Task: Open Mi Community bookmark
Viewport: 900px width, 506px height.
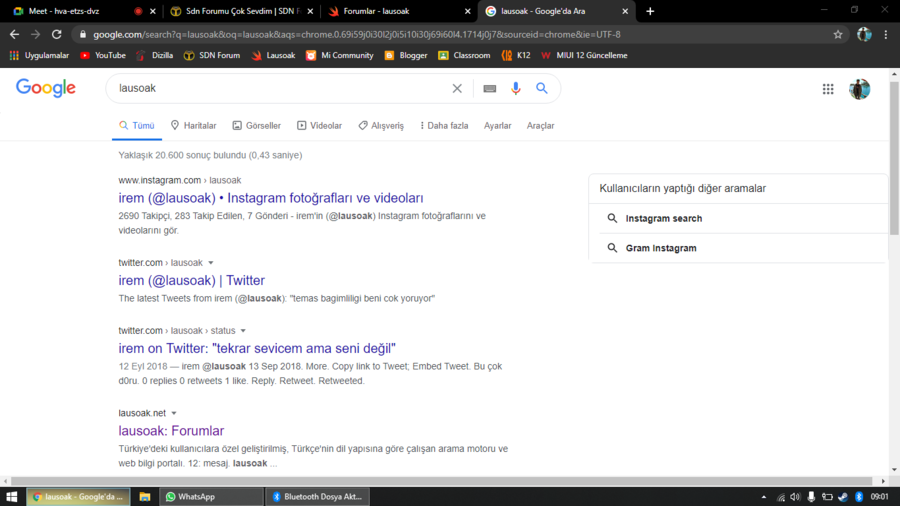Action: click(340, 56)
